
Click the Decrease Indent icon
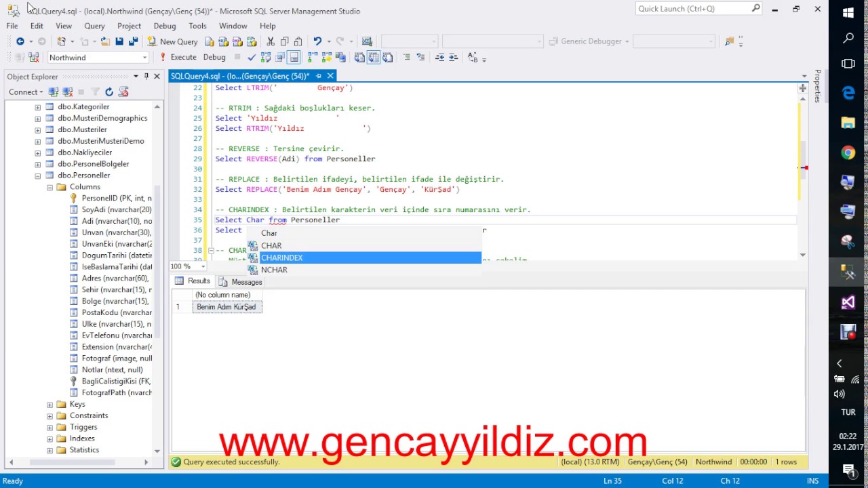coord(439,58)
